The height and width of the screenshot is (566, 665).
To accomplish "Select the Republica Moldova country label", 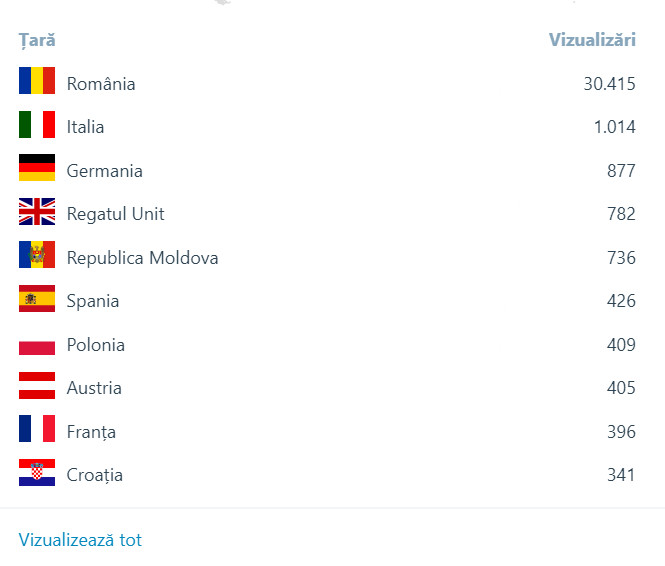I will click(142, 258).
